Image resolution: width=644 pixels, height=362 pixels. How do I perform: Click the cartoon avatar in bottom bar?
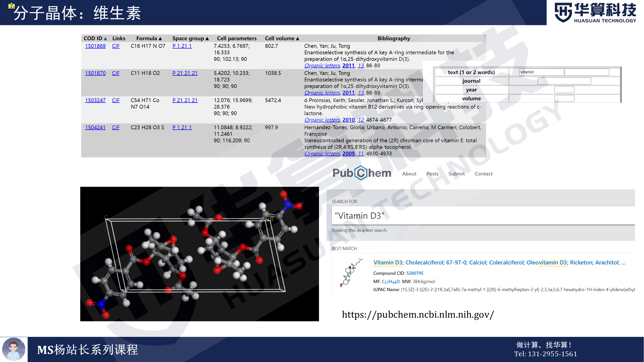click(14, 349)
